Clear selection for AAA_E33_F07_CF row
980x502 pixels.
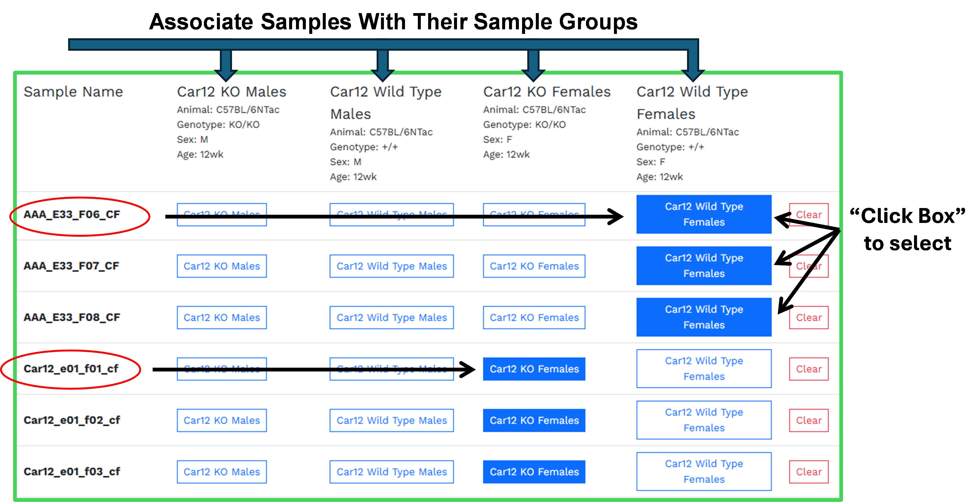(x=809, y=266)
